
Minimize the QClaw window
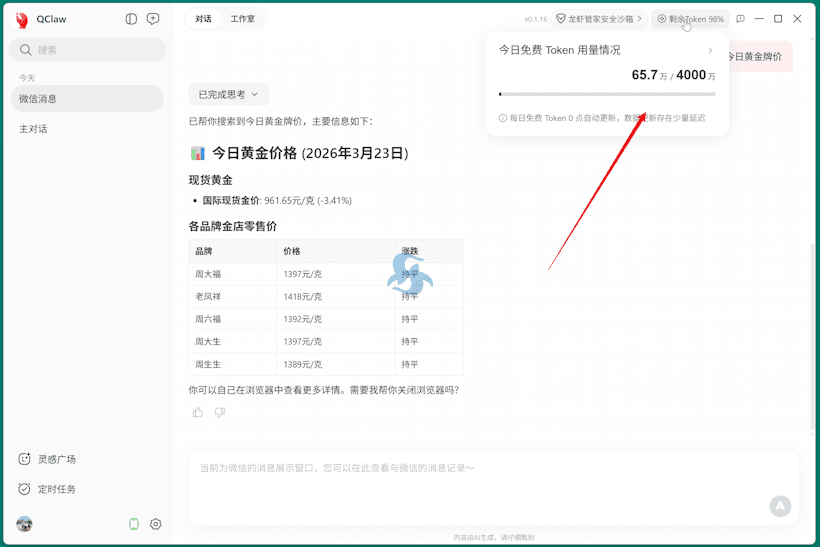pyautogui.click(x=759, y=19)
